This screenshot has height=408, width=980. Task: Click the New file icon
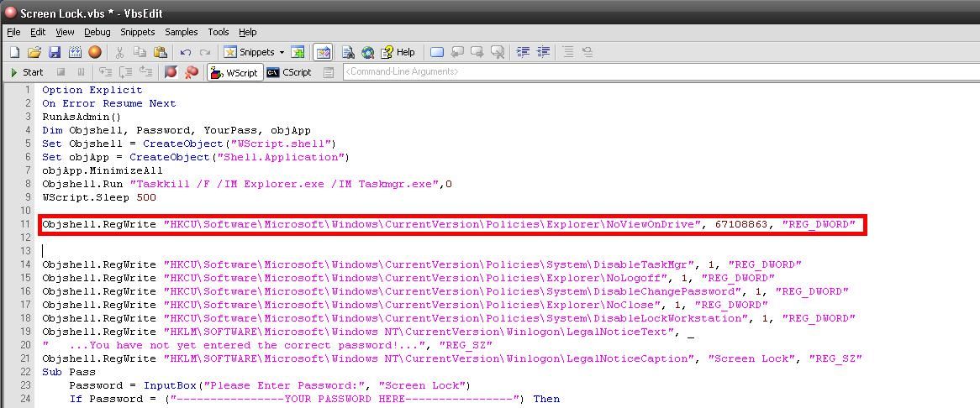pos(14,52)
